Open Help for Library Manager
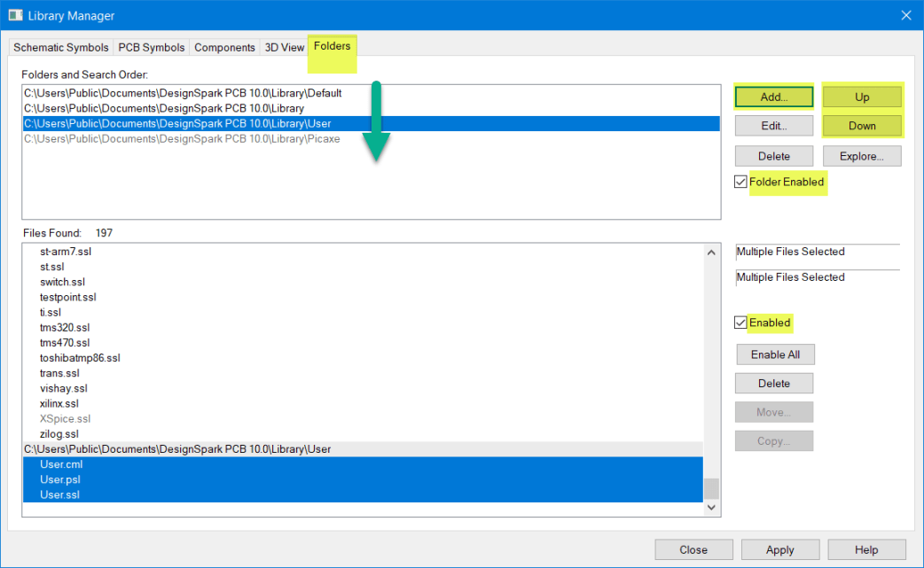The width and height of the screenshot is (924, 568). point(866,549)
